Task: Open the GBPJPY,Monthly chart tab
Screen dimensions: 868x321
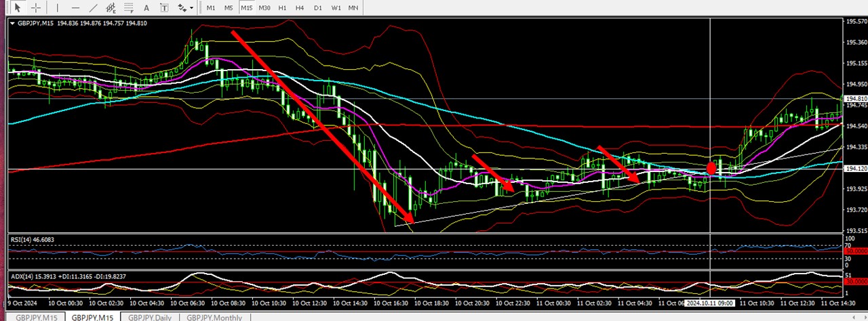Action: [214, 317]
